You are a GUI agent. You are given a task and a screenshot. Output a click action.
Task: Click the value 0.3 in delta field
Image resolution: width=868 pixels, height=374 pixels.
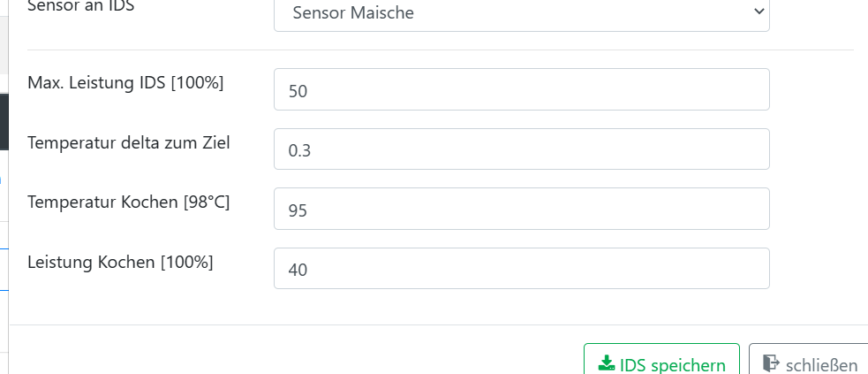tap(299, 150)
